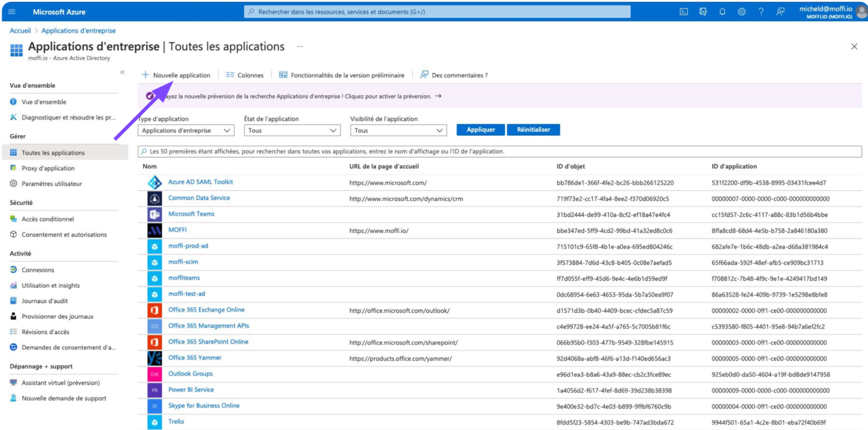
Task: Click the Microsoft Teams app icon
Action: [x=155, y=214]
